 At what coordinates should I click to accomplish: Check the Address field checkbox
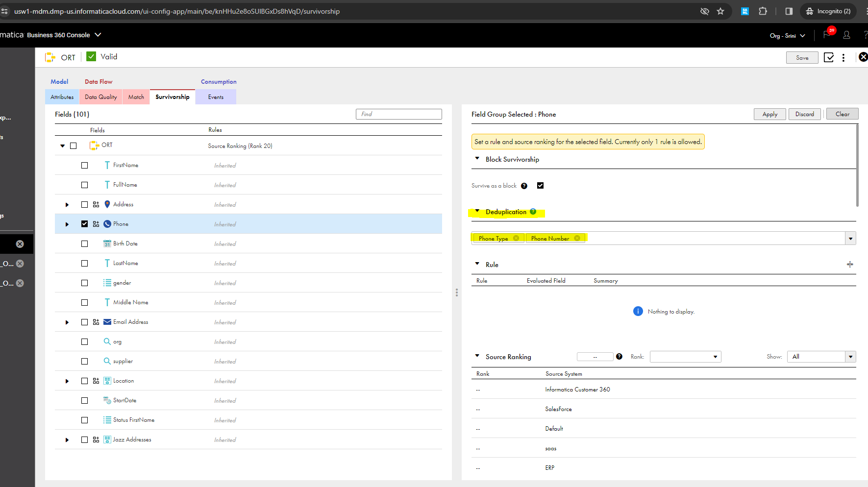point(84,205)
